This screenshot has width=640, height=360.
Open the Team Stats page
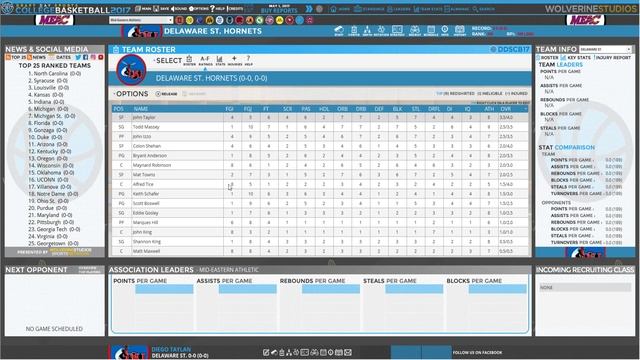428,9
